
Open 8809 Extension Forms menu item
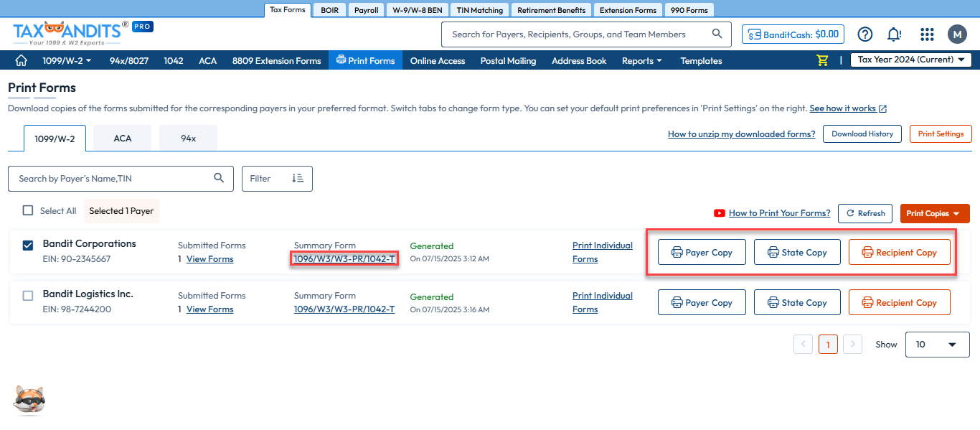tap(277, 60)
